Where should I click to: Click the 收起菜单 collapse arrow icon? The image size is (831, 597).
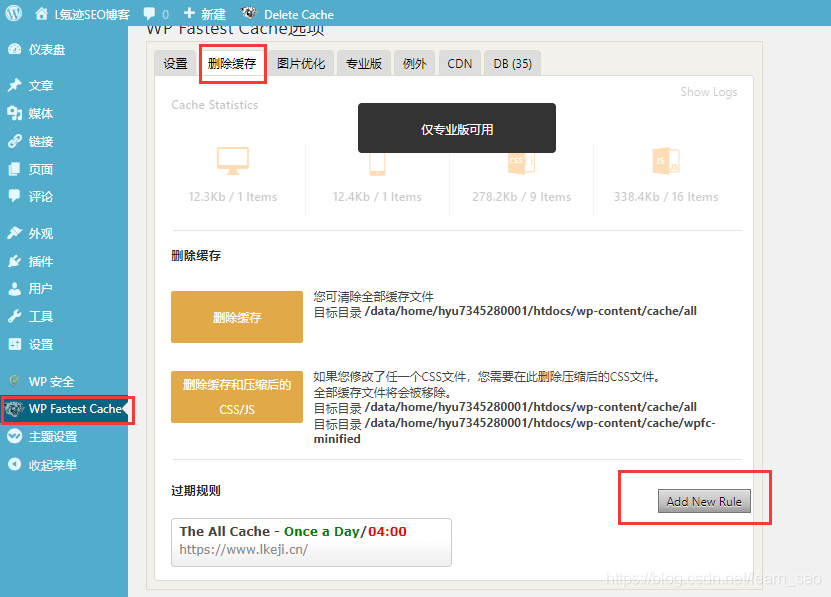15,464
